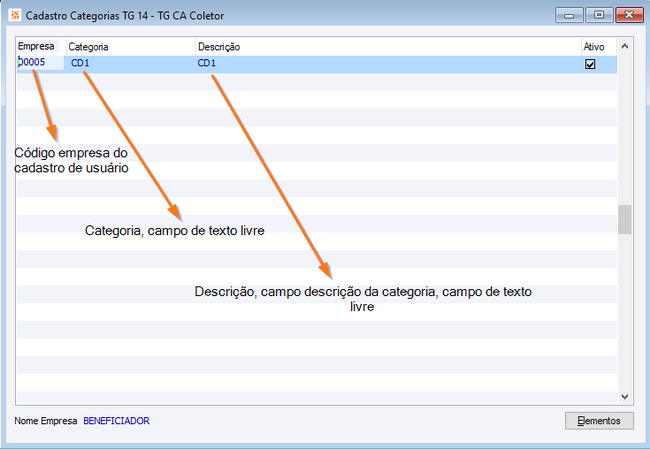This screenshot has height=449, width=650.
Task: Uncheck the Ativo checkbox for CD1
Action: point(590,64)
